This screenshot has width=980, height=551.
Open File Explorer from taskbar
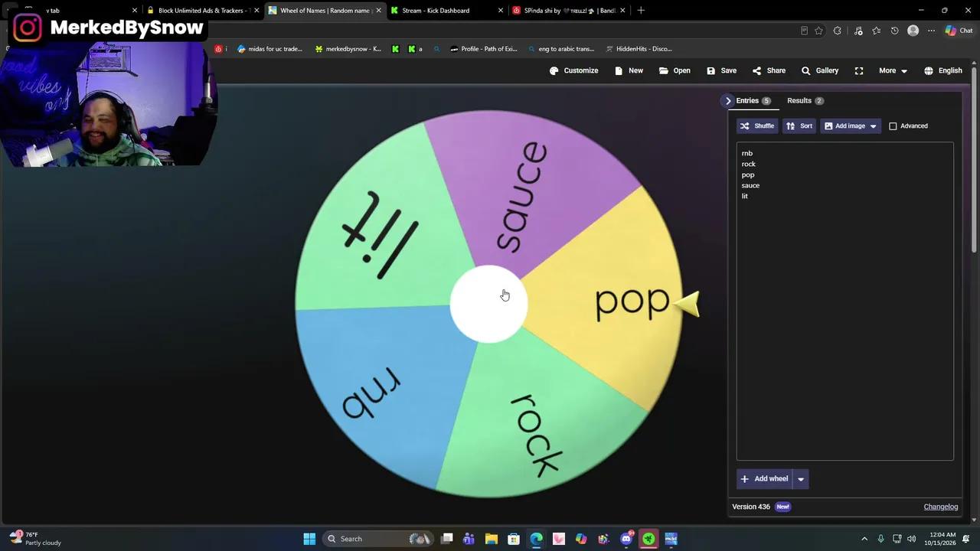(492, 539)
